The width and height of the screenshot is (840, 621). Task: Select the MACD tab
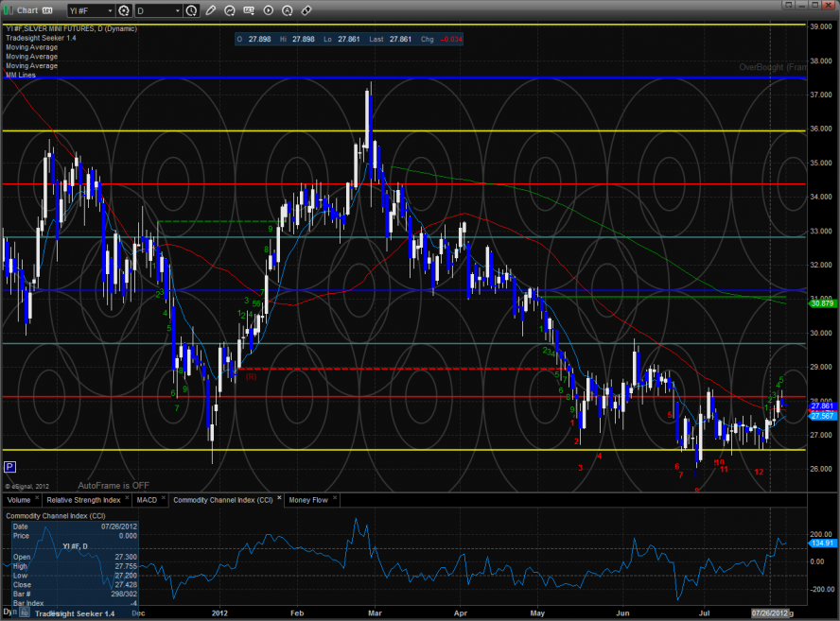point(147,499)
